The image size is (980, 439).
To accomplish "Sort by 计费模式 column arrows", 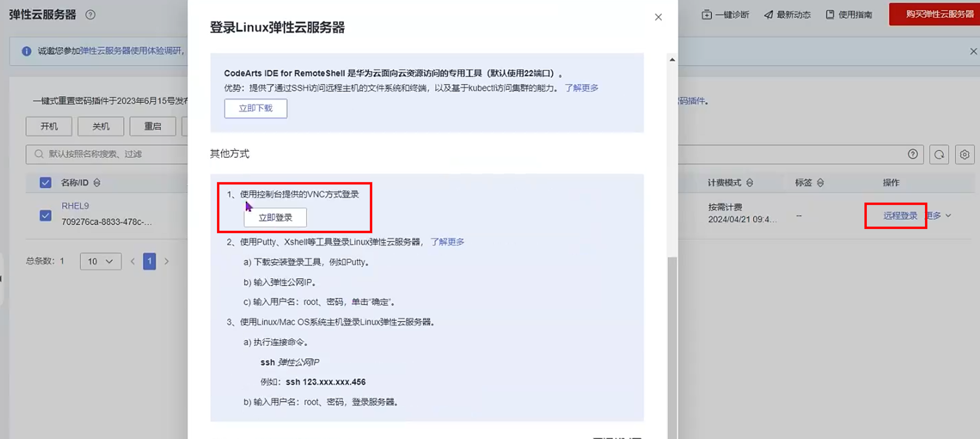I will pos(750,183).
